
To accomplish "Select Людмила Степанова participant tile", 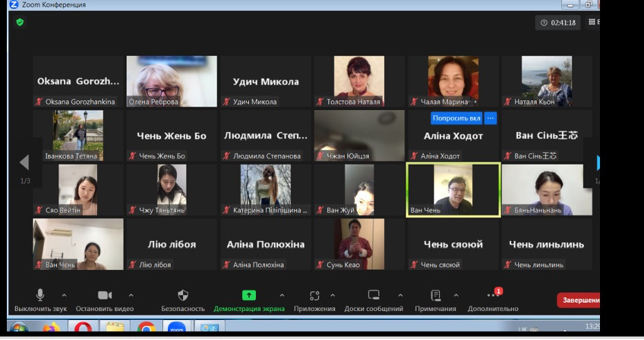I will coord(266,136).
